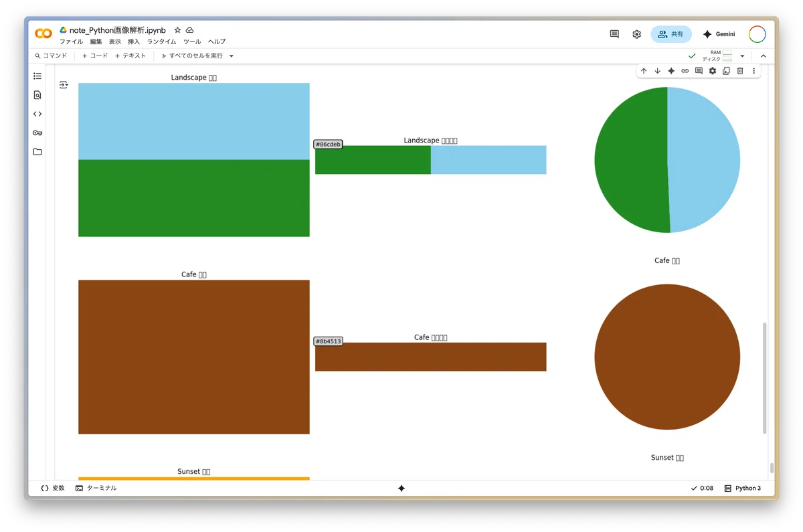Open the Gemini button in header
Image resolution: width=803 pixels, height=532 pixels.
(x=719, y=34)
